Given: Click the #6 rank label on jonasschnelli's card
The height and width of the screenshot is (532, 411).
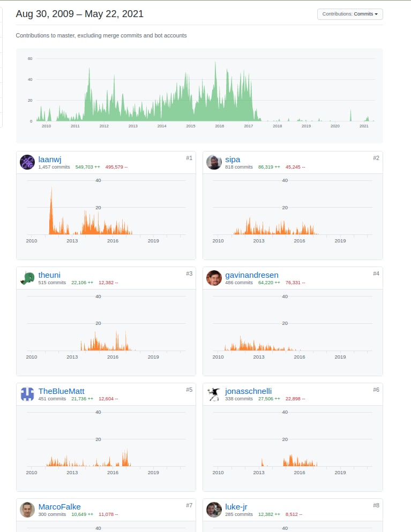Looking at the screenshot, I should coord(376,390).
